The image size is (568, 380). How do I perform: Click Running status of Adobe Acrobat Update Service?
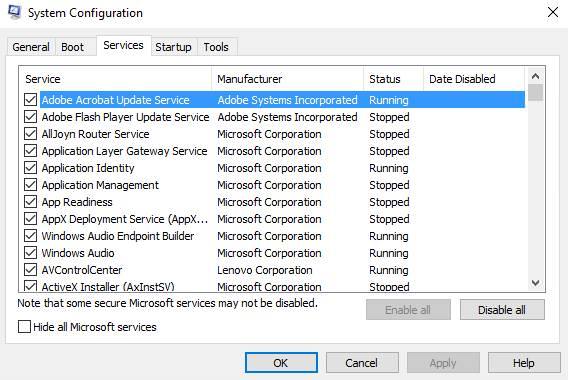[389, 100]
